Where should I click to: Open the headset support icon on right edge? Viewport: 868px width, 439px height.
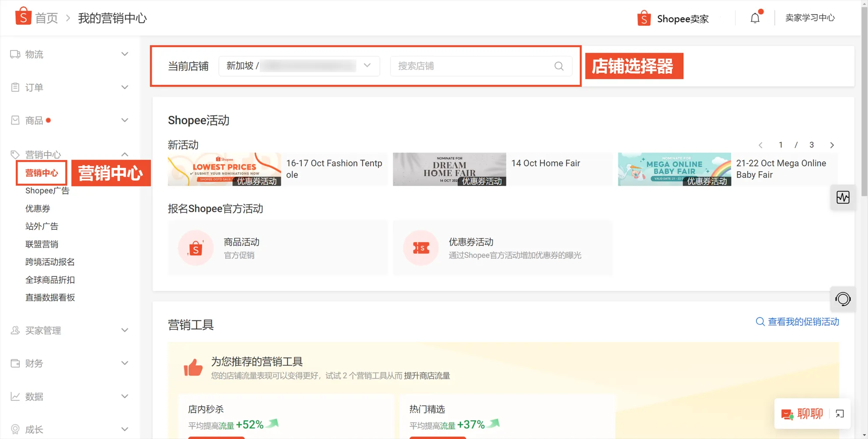tap(844, 299)
